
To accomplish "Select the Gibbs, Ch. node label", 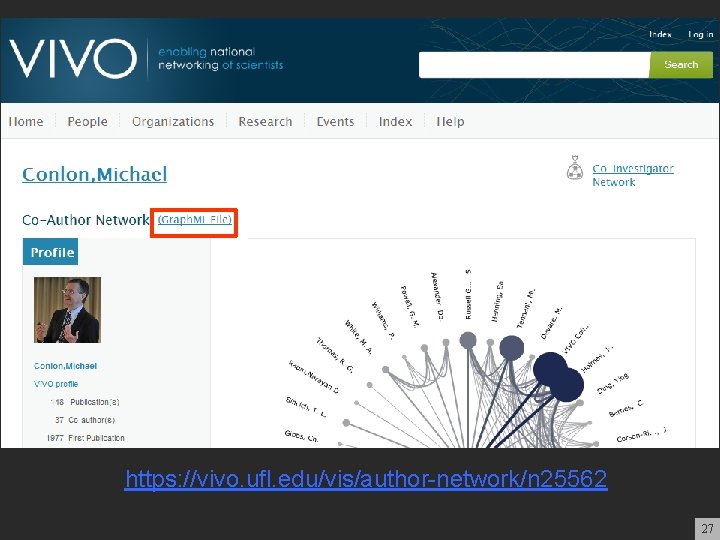I will 301,436.
